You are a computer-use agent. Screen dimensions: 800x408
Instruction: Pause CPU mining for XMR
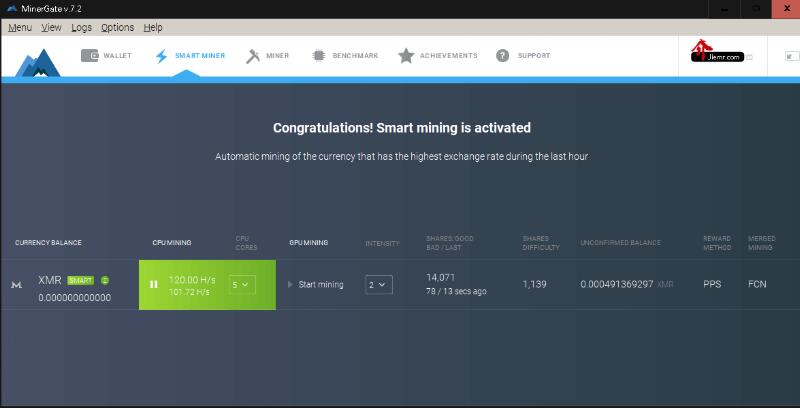(154, 285)
